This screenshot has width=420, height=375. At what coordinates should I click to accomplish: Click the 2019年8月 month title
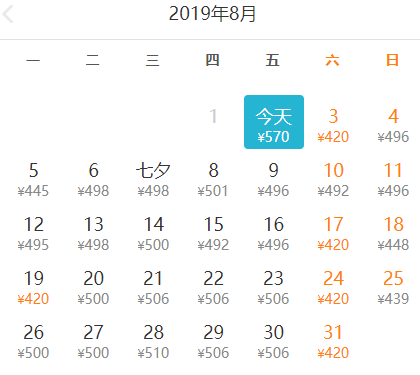pyautogui.click(x=212, y=14)
